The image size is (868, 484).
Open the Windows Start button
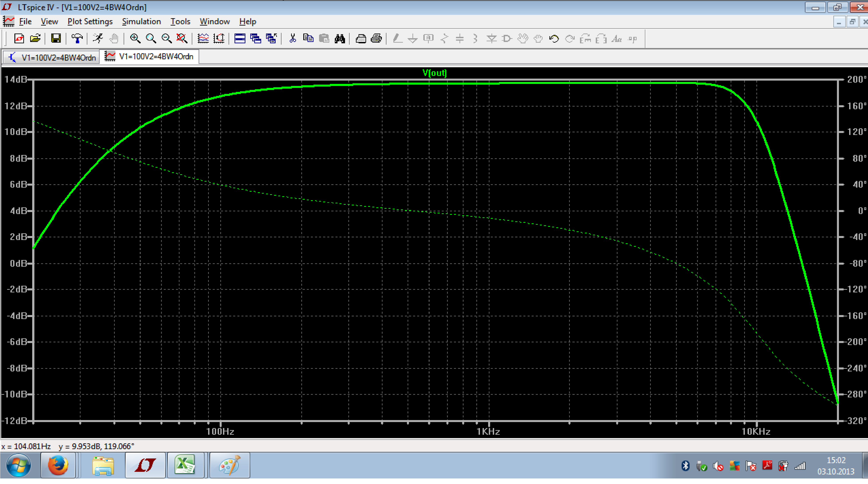[19, 466]
